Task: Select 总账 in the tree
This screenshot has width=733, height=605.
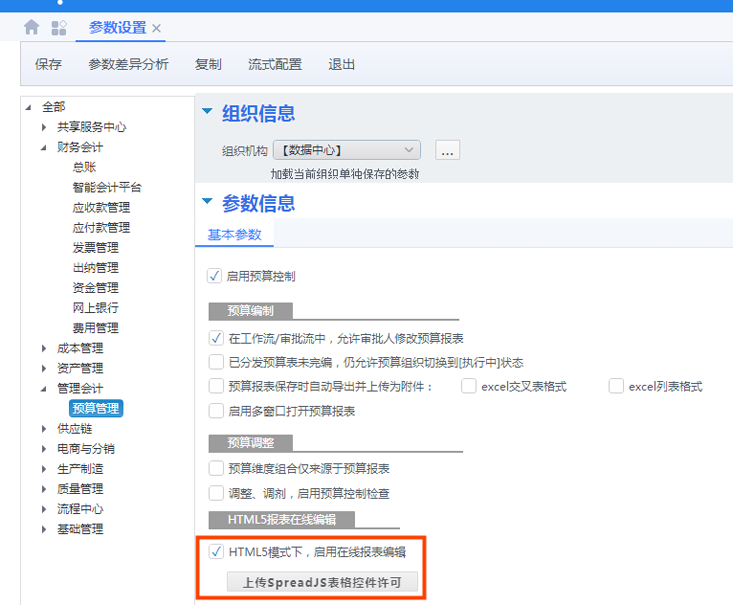Action: click(x=85, y=167)
